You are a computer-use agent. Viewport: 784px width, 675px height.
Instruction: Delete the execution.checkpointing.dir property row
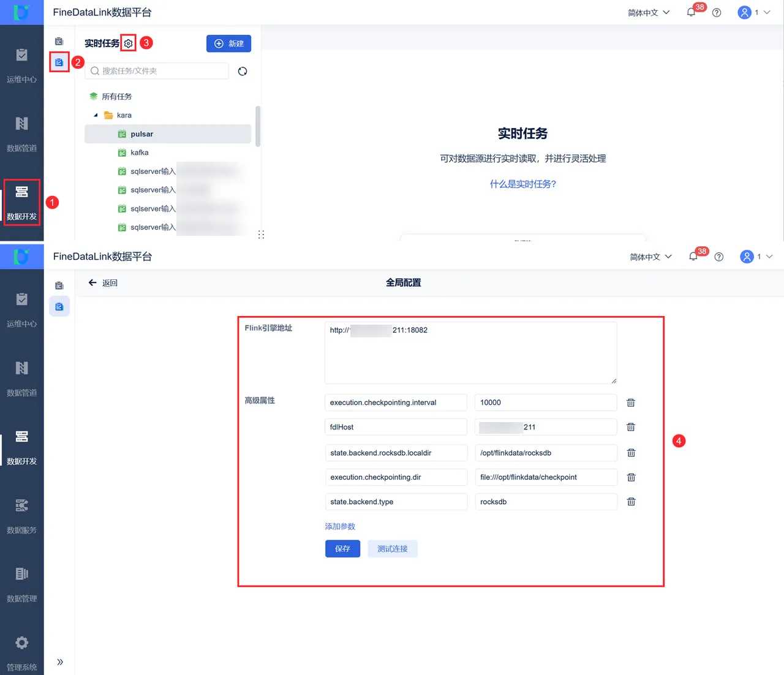coord(631,477)
